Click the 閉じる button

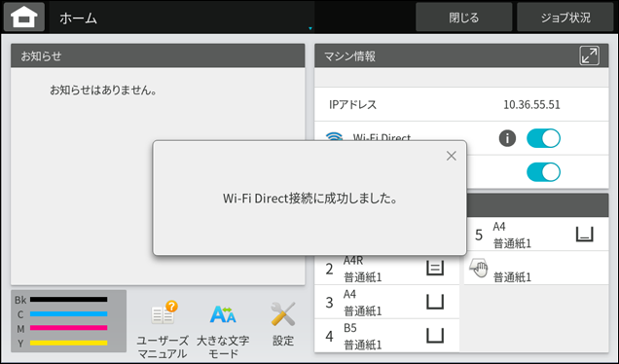click(x=464, y=18)
